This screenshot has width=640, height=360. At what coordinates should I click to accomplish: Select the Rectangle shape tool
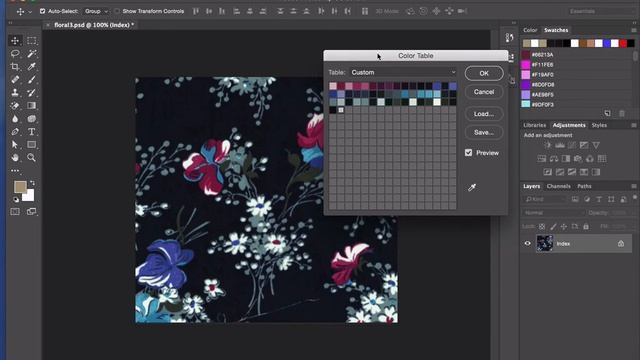(x=31, y=144)
